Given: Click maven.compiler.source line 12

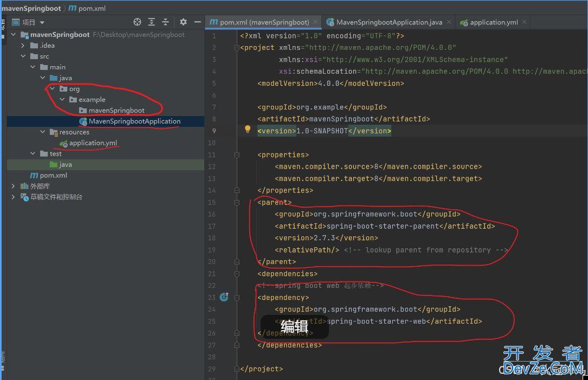Looking at the screenshot, I should tap(378, 166).
